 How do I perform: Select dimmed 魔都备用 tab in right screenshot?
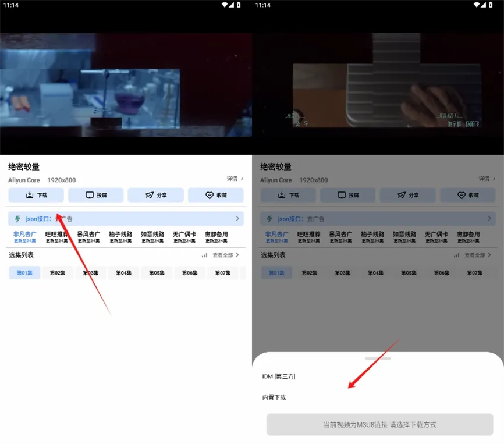tap(468, 237)
